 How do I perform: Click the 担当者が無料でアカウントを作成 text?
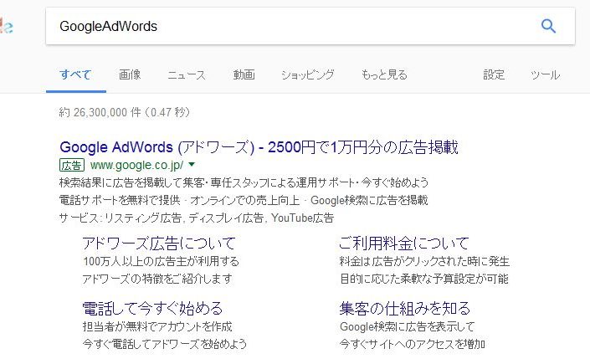click(x=157, y=326)
